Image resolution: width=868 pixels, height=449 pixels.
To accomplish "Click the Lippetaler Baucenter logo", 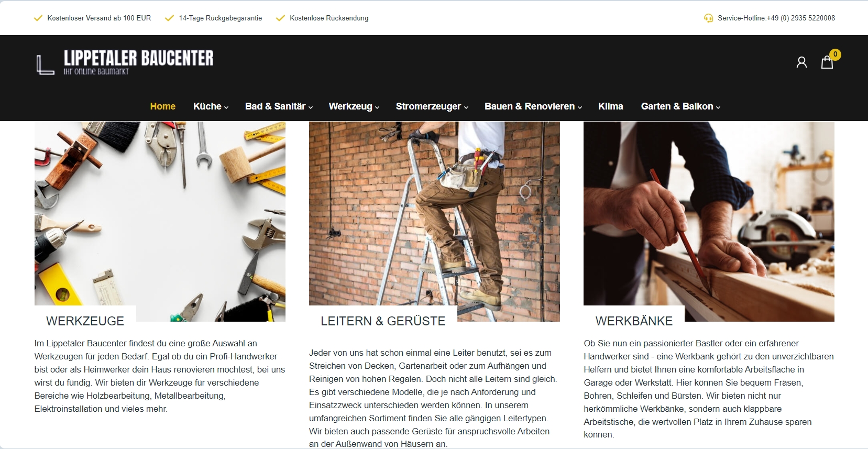I will (125, 62).
